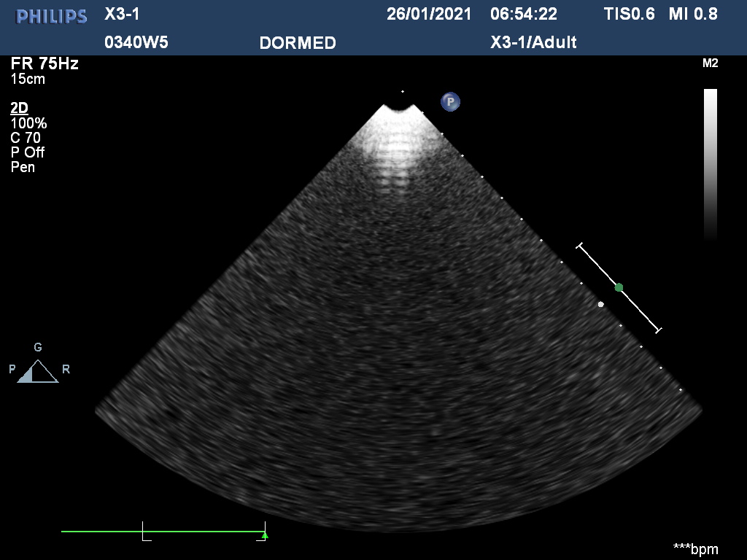Click the ***bpm heart rate readout
The width and height of the screenshot is (747, 560).
695,548
